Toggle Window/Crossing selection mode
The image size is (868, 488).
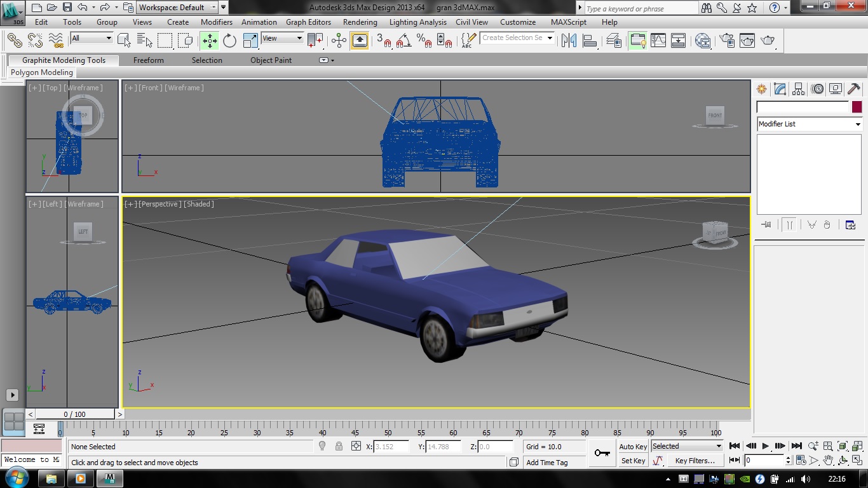[185, 40]
